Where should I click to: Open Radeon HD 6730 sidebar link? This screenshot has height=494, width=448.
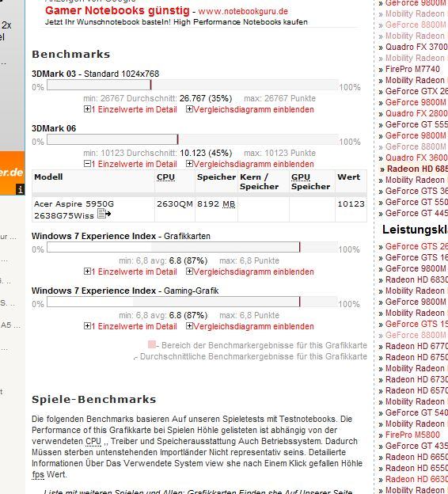point(416,379)
